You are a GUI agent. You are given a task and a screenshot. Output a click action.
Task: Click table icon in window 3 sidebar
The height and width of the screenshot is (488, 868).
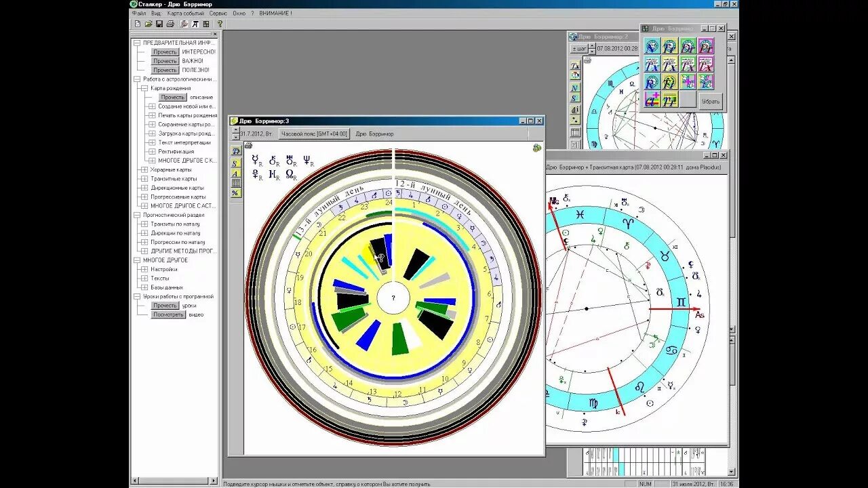pos(235,183)
